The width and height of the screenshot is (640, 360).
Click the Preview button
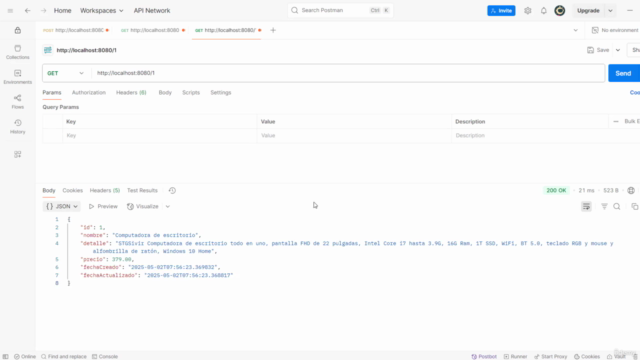(103, 207)
